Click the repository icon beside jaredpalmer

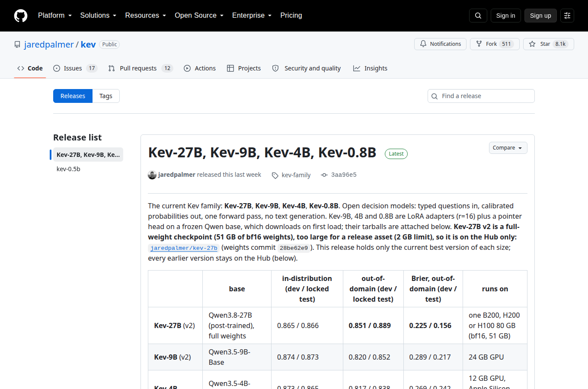coord(17,45)
